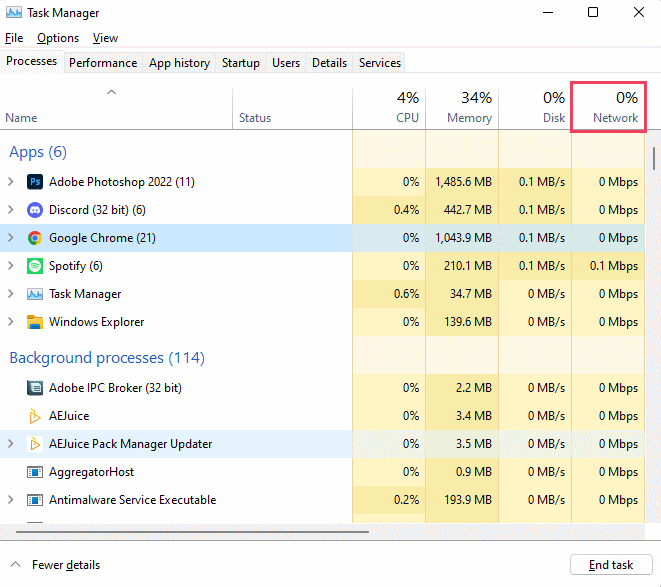This screenshot has width=661, height=587.
Task: Click the sort arrow above Name
Action: (x=111, y=92)
